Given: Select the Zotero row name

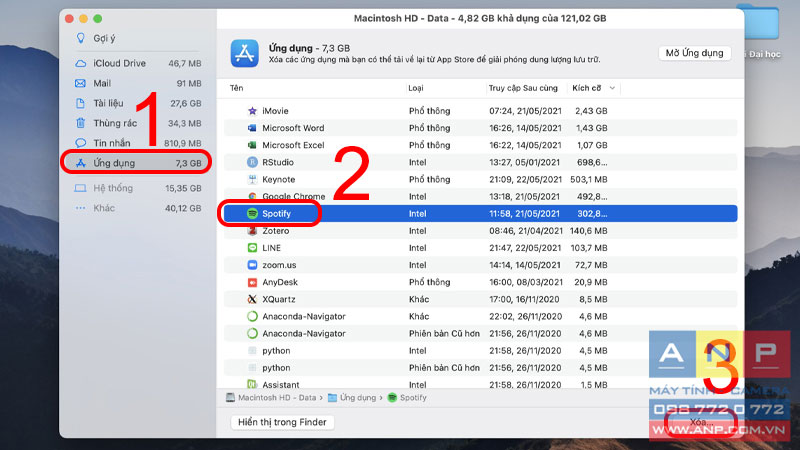Looking at the screenshot, I should (276, 231).
